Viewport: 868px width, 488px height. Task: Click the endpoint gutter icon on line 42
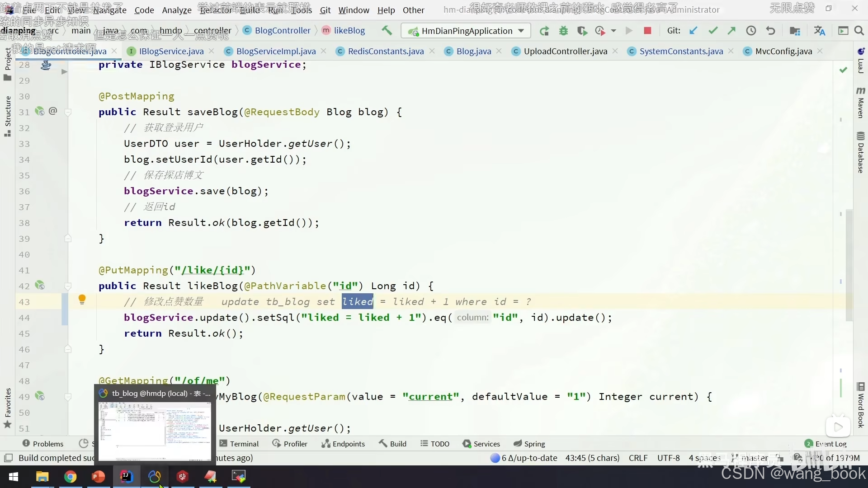pyautogui.click(x=40, y=286)
